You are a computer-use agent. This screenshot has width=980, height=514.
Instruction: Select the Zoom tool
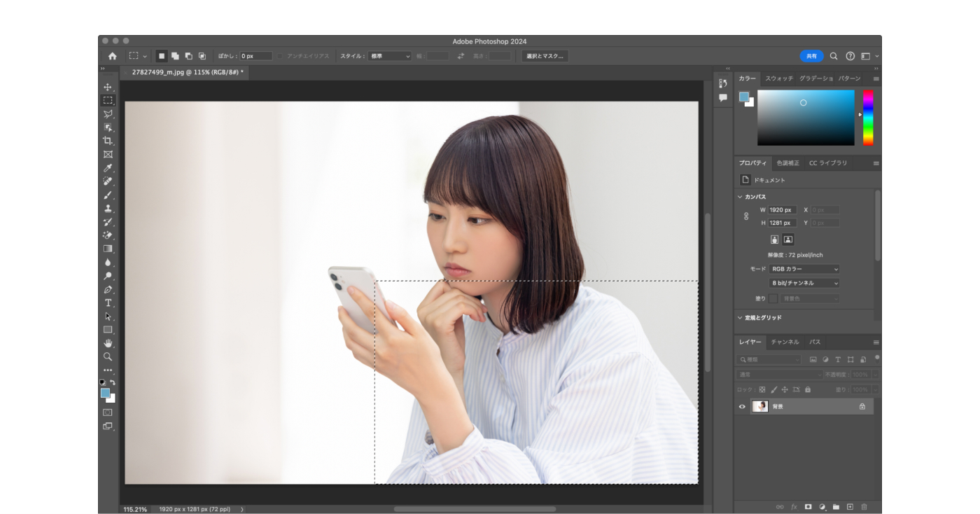108,356
